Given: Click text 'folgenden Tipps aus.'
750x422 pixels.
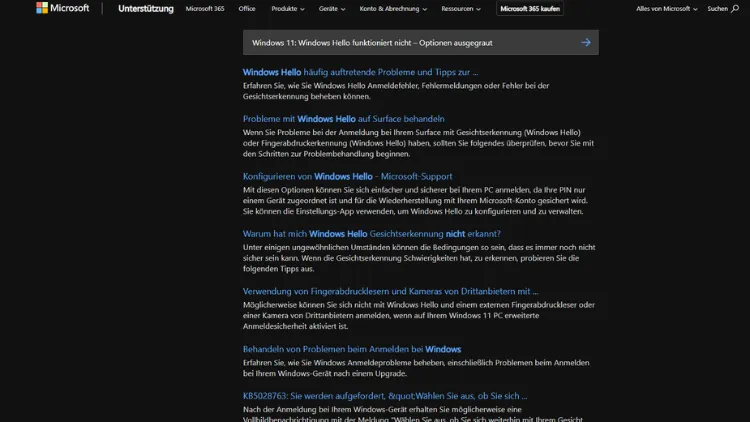Looking at the screenshot, I should tap(278, 269).
